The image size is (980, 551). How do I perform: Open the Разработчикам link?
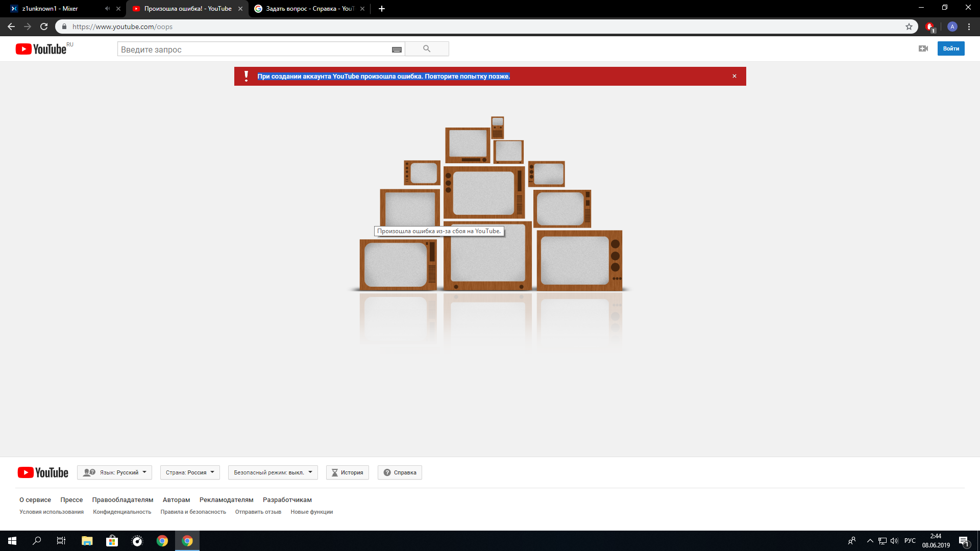click(x=287, y=500)
